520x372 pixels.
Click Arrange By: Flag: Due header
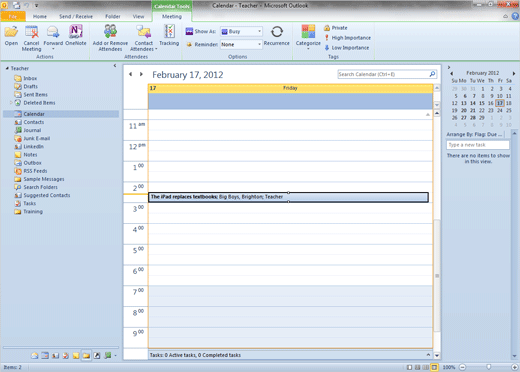474,134
